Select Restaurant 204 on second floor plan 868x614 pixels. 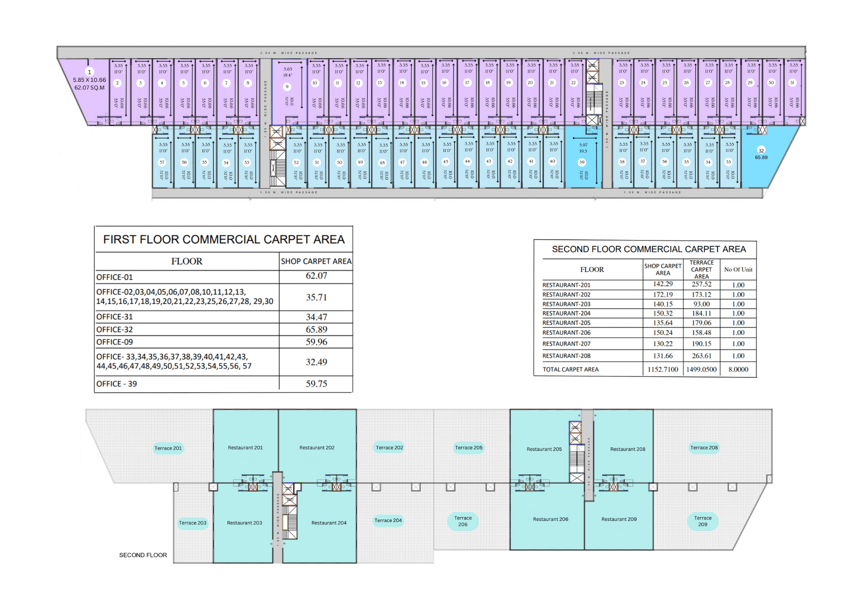[329, 523]
